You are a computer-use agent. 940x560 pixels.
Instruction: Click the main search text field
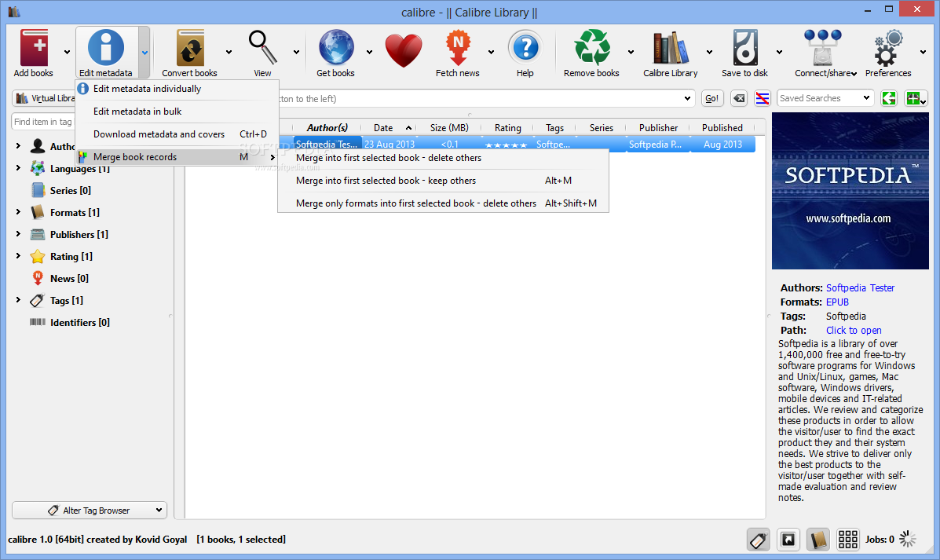[480, 98]
